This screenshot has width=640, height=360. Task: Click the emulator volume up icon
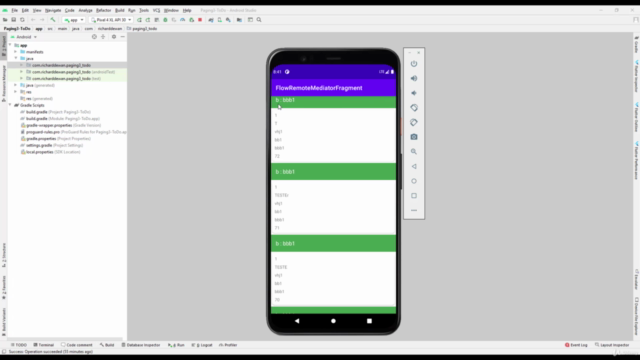[x=414, y=78]
